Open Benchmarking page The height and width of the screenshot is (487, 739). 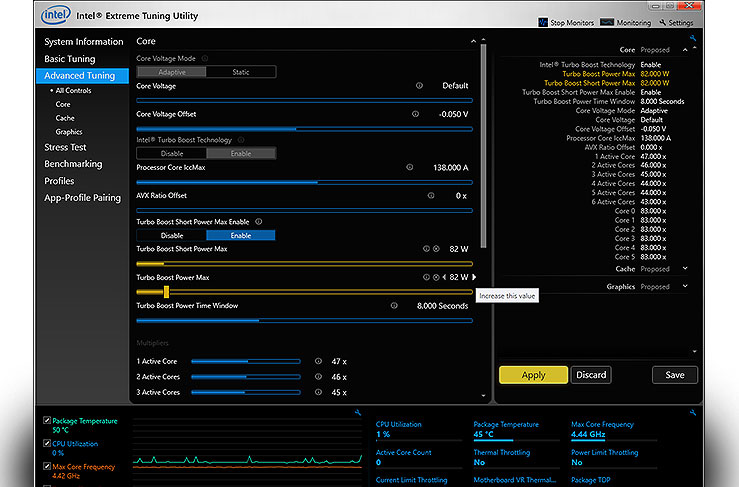(x=73, y=164)
